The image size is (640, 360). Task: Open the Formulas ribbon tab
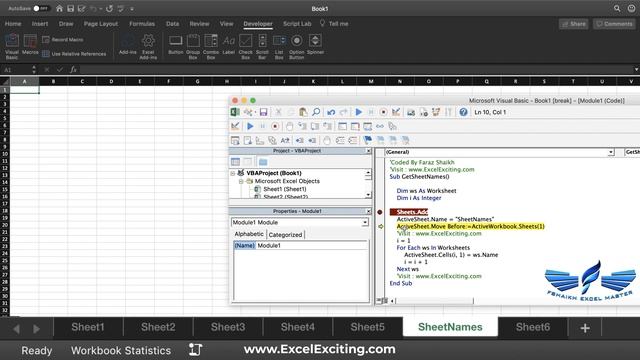pos(142,24)
